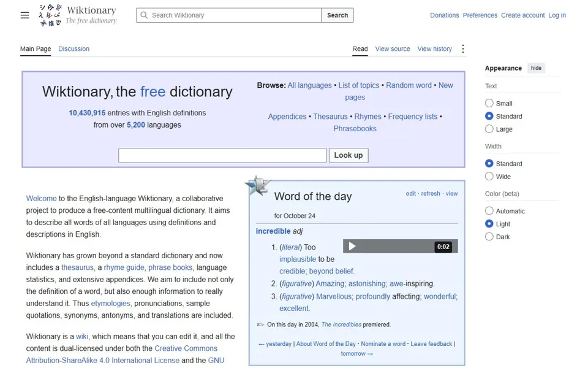Open the wiki link
The image size is (588, 368).
81,337
